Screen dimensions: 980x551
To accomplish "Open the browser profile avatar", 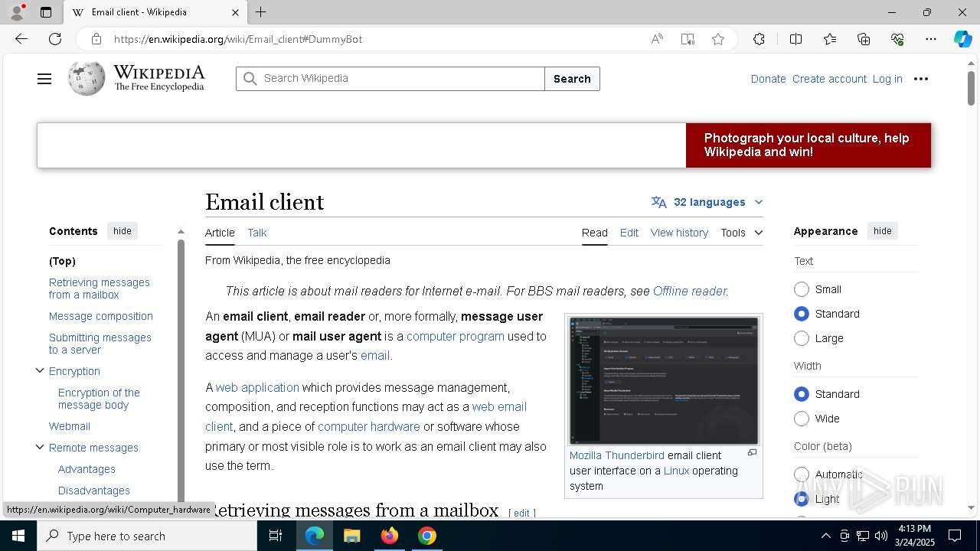I will pos(17,12).
